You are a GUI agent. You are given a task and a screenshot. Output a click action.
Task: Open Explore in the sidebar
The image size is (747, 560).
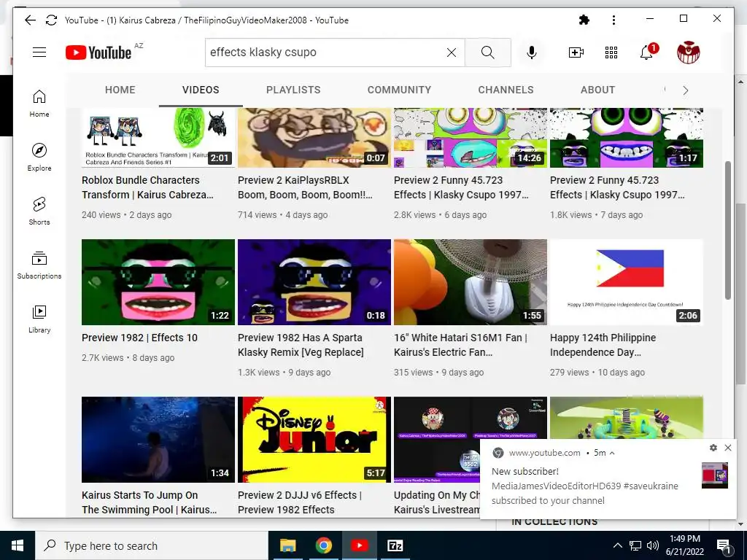click(x=39, y=157)
